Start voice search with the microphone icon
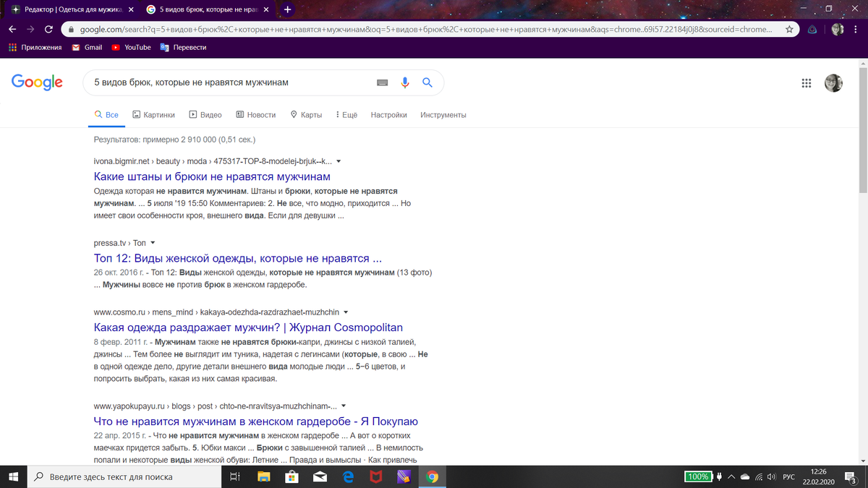 coord(405,82)
